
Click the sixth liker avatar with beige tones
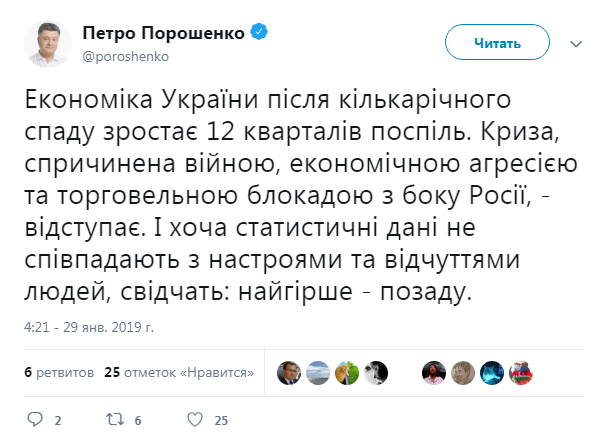point(462,372)
